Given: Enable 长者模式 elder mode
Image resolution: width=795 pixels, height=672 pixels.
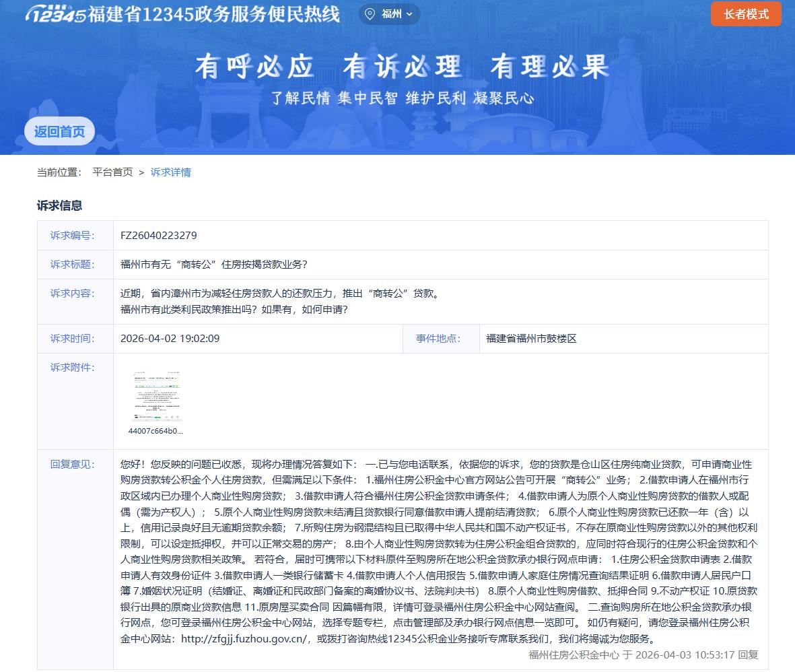Looking at the screenshot, I should (x=746, y=14).
